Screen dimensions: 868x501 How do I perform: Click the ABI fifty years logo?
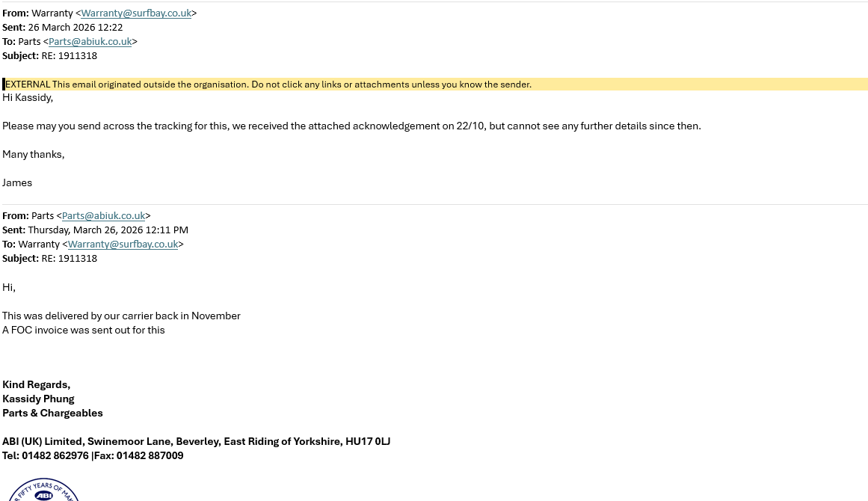click(x=43, y=491)
